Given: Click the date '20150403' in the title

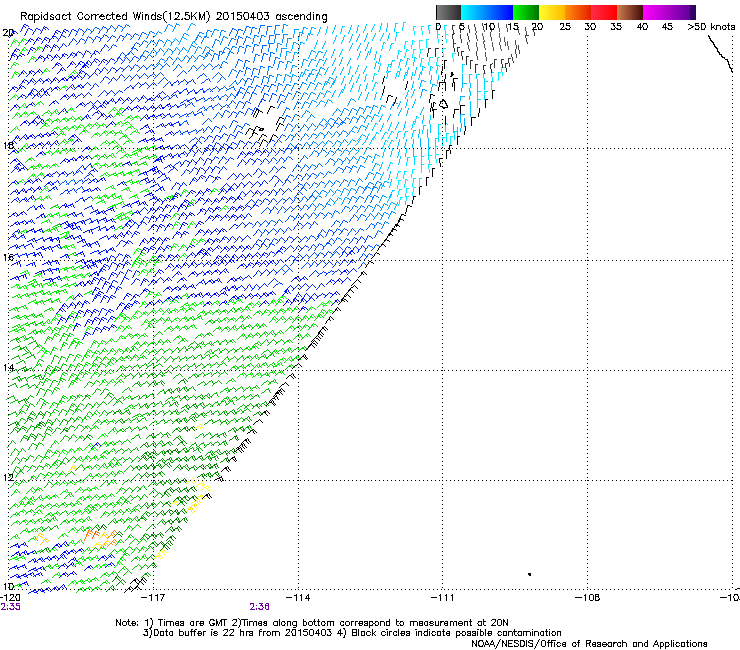Looking at the screenshot, I should (x=243, y=16).
